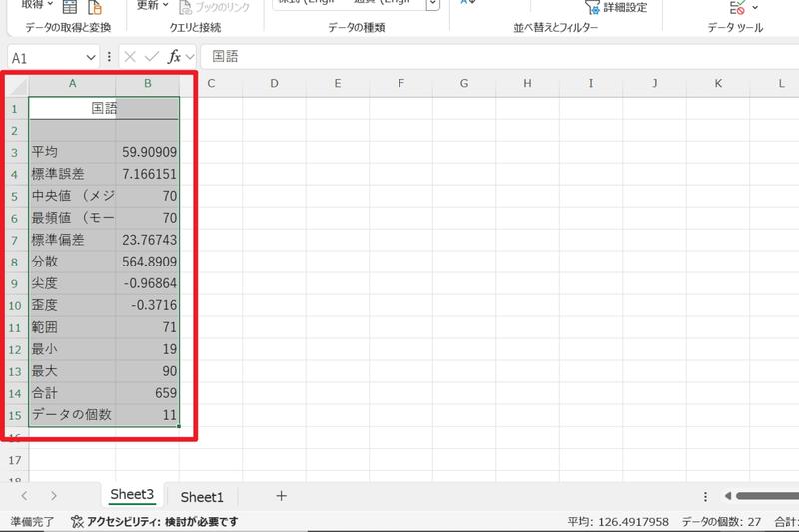Click the previous sheet navigation arrow
Image resolution: width=799 pixels, height=532 pixels.
pos(24,496)
